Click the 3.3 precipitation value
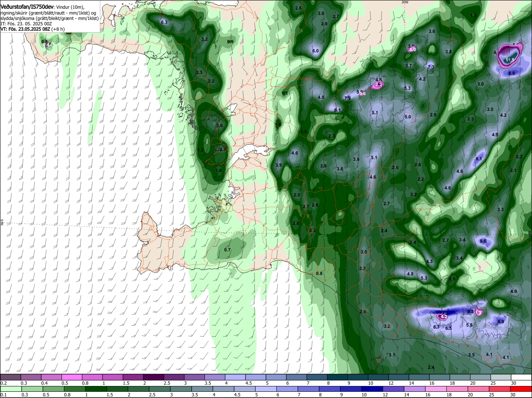 [500, 209]
